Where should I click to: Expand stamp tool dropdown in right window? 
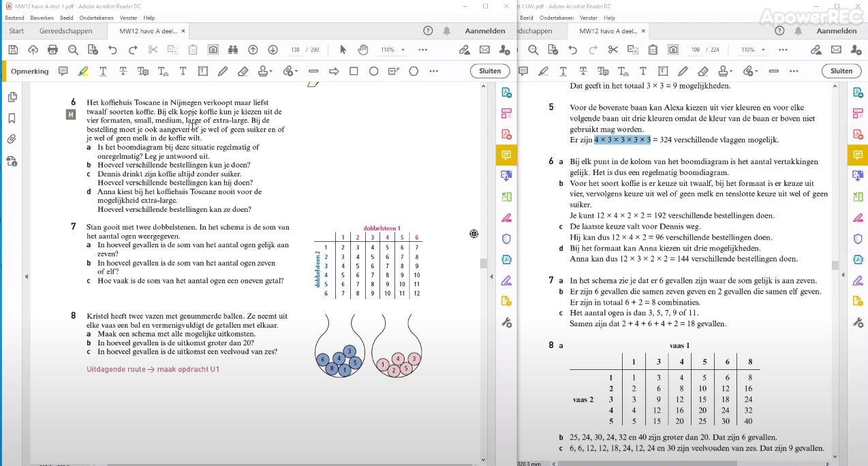point(731,72)
